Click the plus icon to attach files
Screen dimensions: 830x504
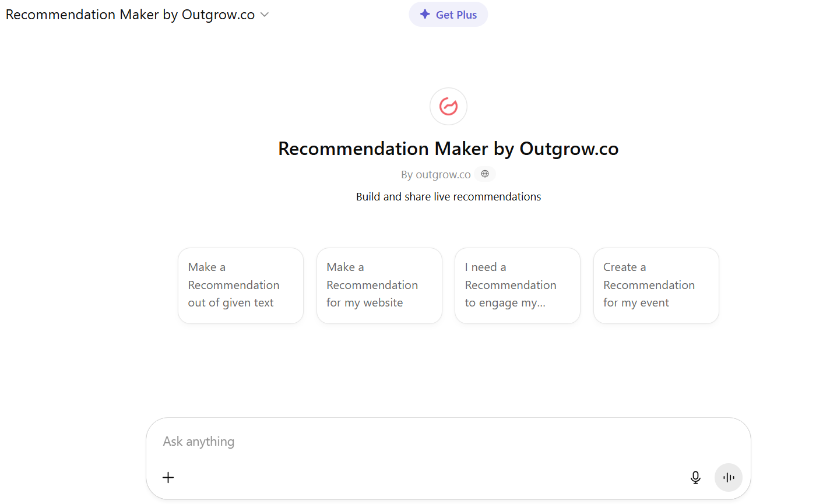click(168, 477)
